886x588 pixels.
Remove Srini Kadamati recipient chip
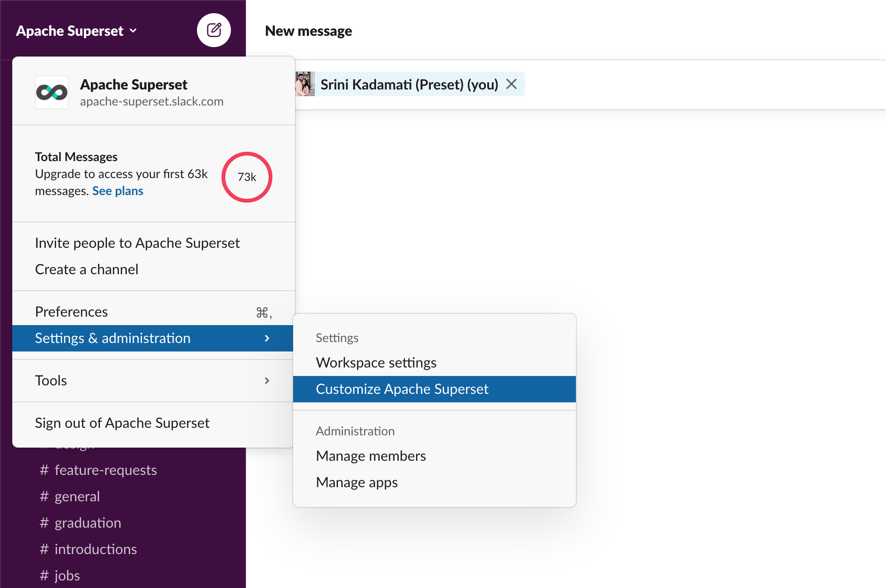511,84
